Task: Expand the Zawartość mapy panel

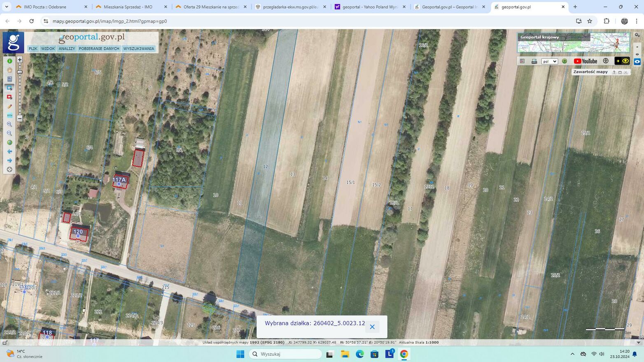Action: pyautogui.click(x=620, y=72)
